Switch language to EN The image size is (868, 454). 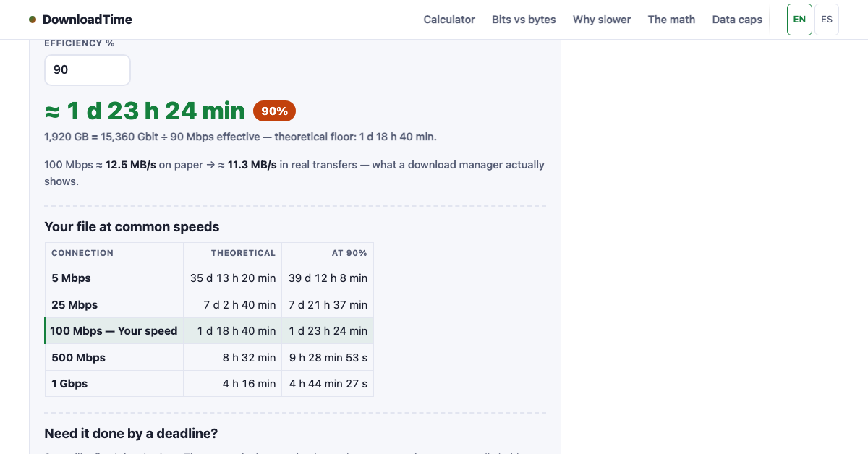(x=799, y=20)
